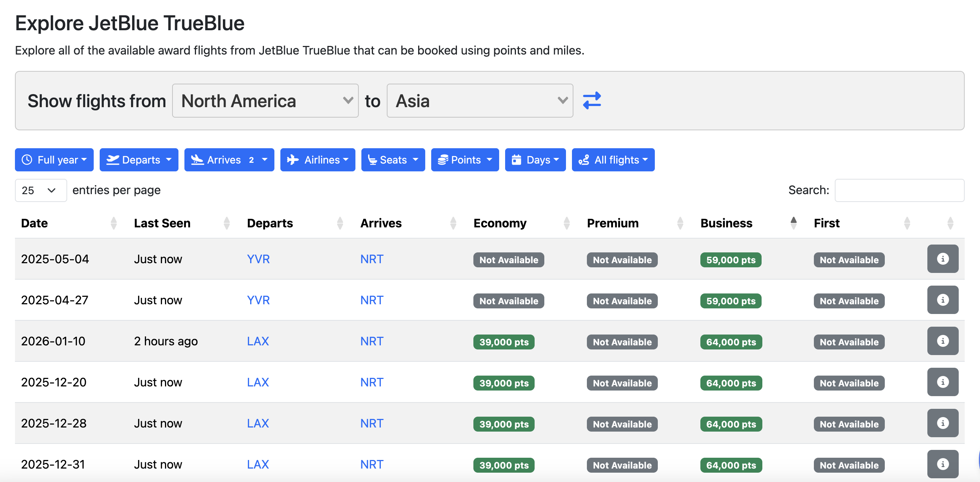Open the Days filter dropdown

pyautogui.click(x=535, y=160)
